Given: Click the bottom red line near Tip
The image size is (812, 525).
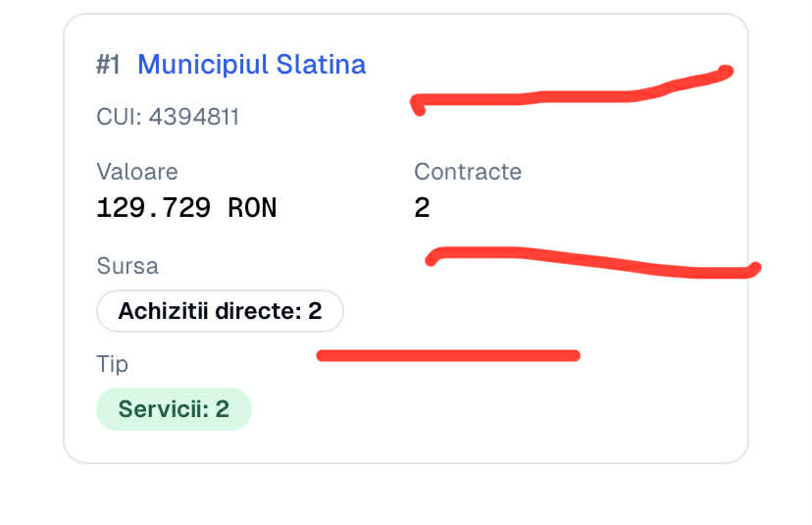Looking at the screenshot, I should tap(448, 355).
